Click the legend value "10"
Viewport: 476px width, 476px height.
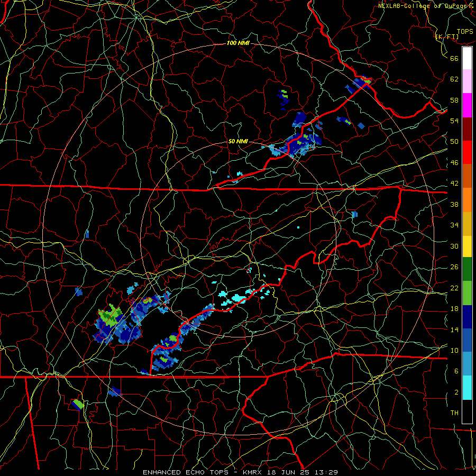coord(454,351)
